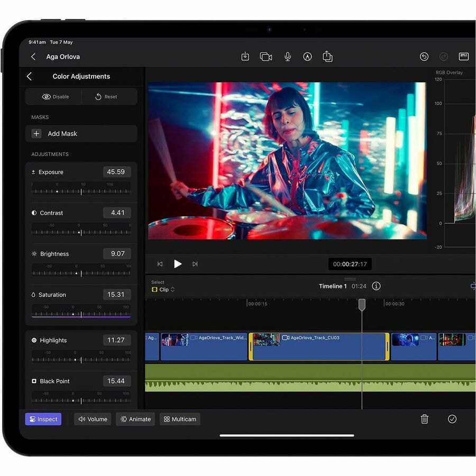This screenshot has width=476, height=476.
Task: Adjust the Contrast slider
Action: [81, 230]
